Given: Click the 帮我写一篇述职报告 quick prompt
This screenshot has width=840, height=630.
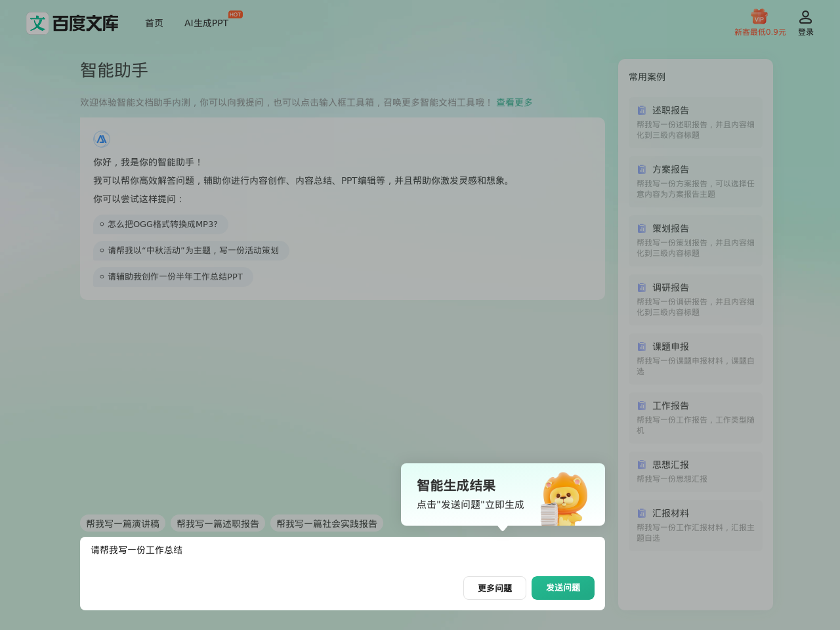Looking at the screenshot, I should click(218, 524).
